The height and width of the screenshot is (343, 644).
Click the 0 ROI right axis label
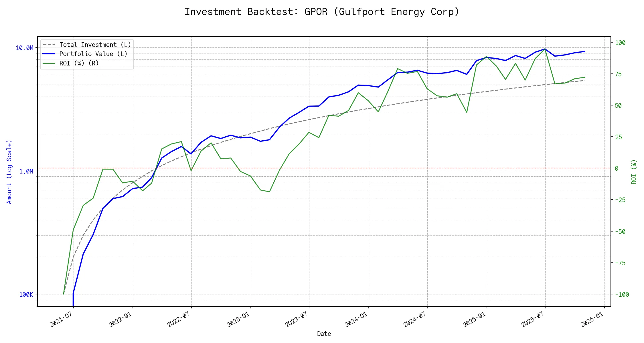(617, 169)
